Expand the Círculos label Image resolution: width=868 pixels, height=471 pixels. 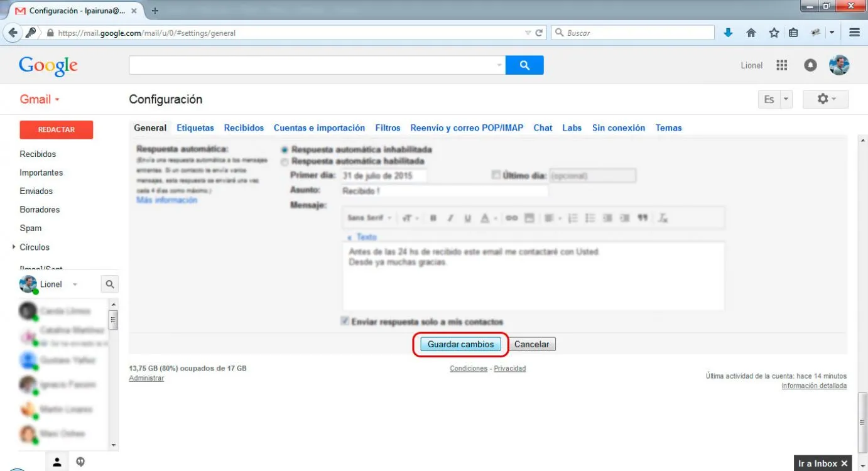coord(14,247)
